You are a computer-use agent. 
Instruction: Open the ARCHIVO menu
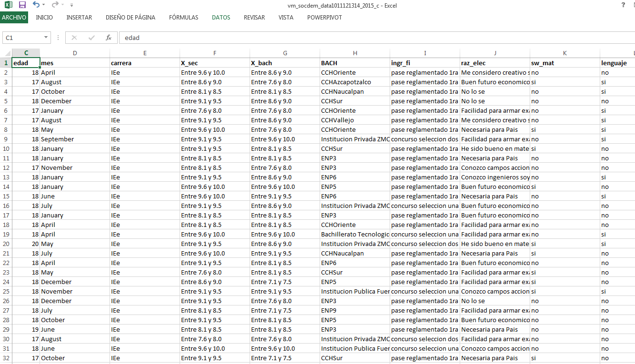pyautogui.click(x=14, y=17)
